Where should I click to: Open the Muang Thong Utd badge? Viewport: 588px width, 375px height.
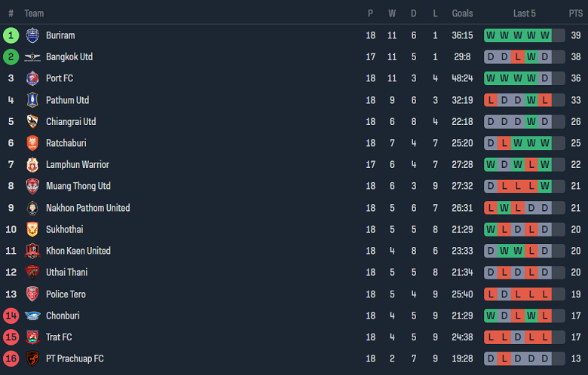pos(32,186)
